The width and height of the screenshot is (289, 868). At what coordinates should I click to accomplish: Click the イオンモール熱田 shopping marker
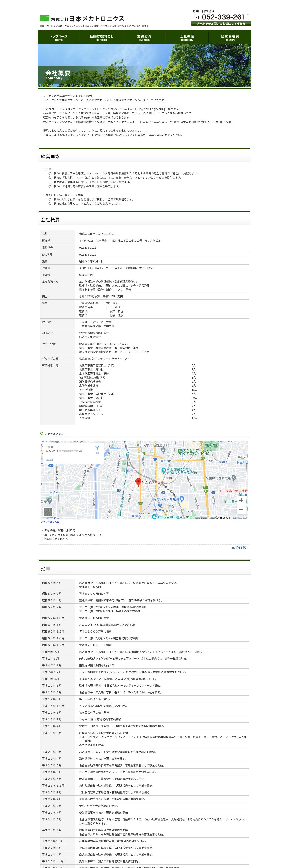182,499
